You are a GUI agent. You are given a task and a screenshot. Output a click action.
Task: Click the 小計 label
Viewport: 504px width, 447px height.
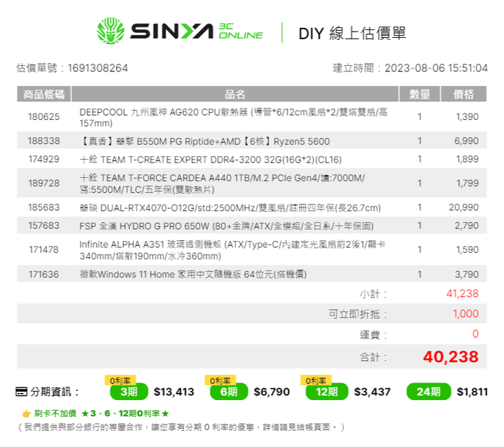(373, 294)
